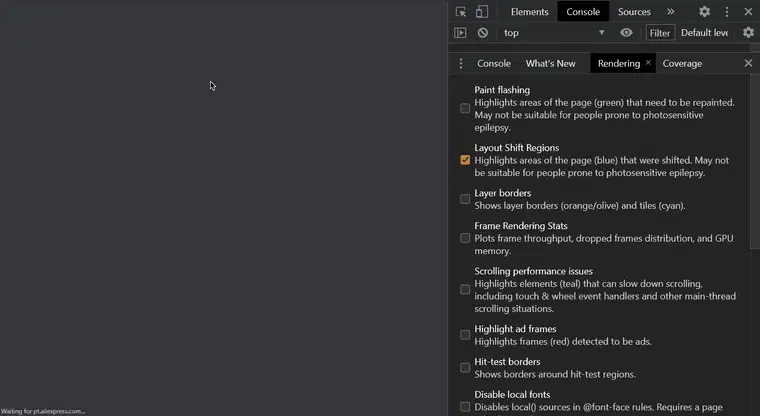Focus the console Filter field
Viewport: 760px width, 416px height.
coord(660,33)
